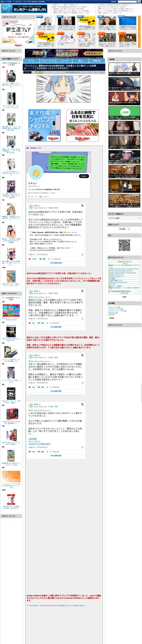Click リンクをコピー on first tweet
This screenshot has width=142, height=644.
55,259
